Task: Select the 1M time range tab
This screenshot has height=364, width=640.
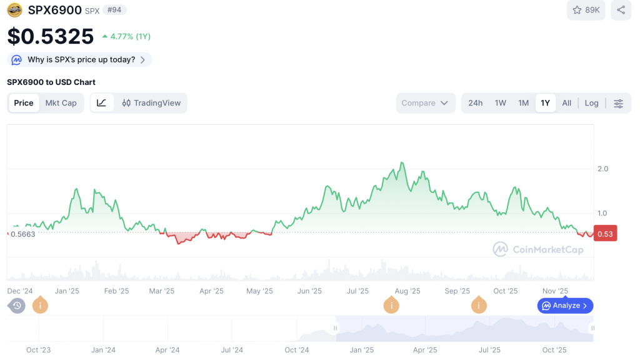Action: tap(523, 103)
